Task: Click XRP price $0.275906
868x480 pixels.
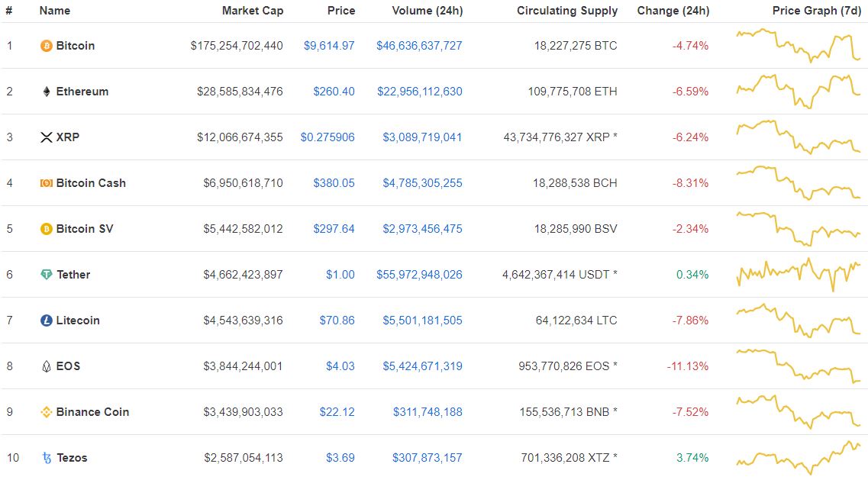Action: (328, 137)
